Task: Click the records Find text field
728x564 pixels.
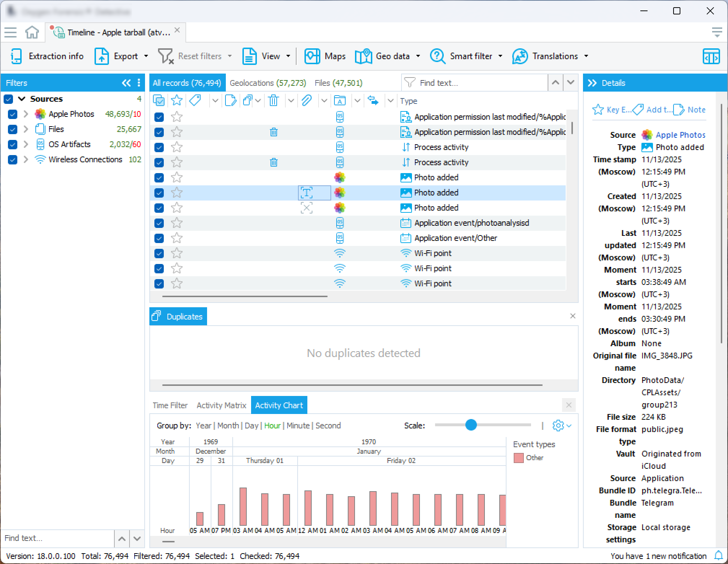Action: click(x=480, y=83)
